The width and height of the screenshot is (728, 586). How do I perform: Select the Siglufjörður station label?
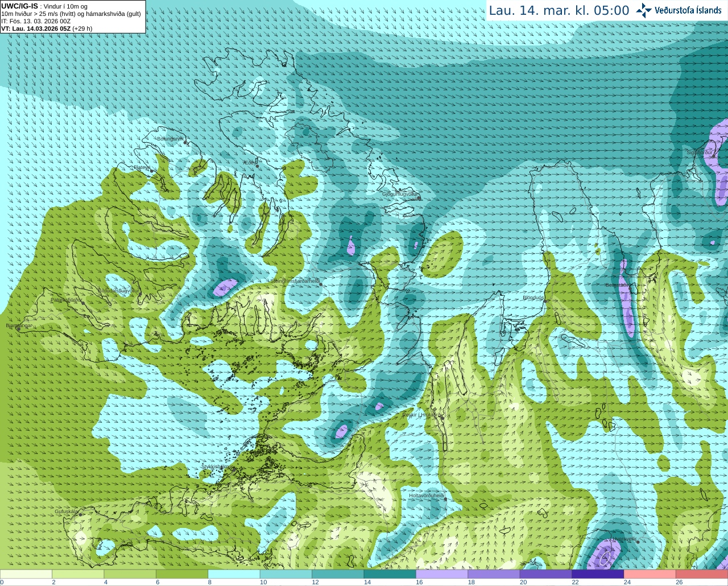point(700,152)
